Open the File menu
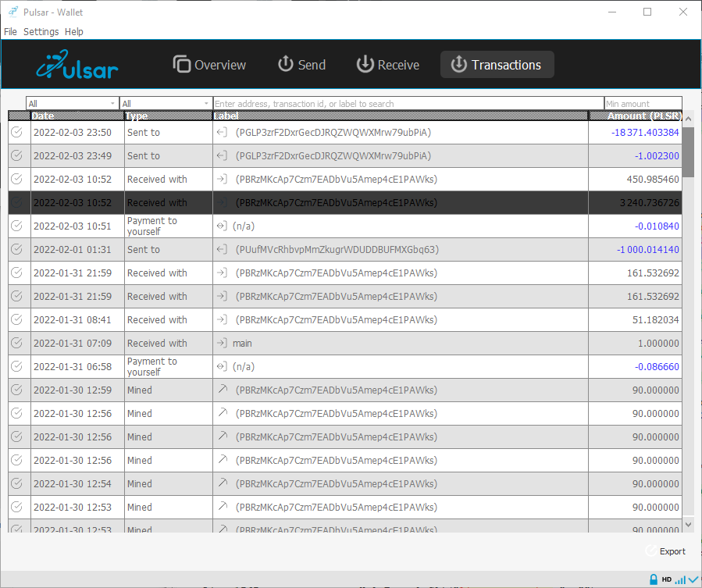The height and width of the screenshot is (588, 702). pyautogui.click(x=10, y=31)
